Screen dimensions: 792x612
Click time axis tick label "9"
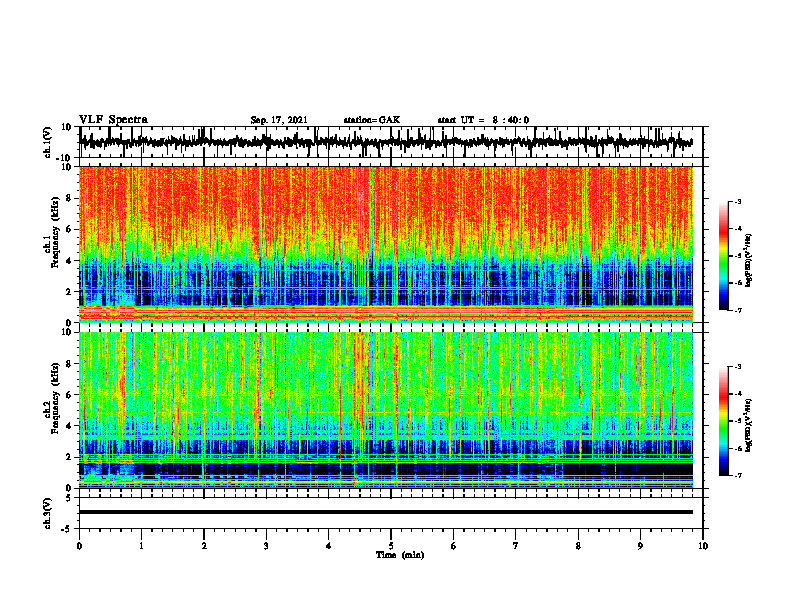coord(640,546)
